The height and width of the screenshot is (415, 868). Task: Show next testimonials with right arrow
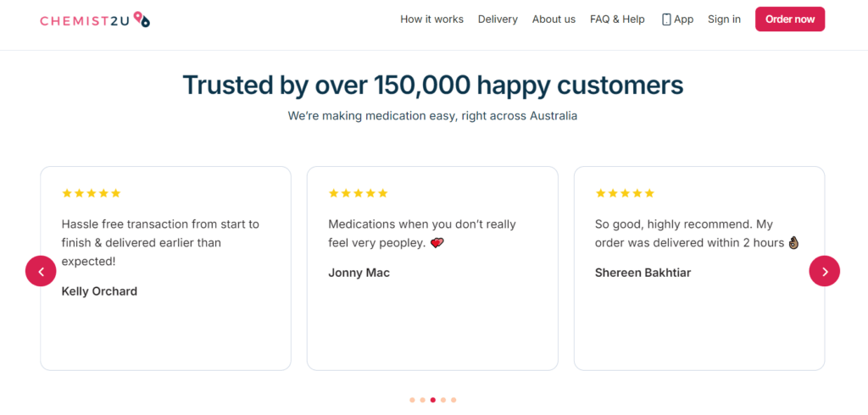coord(824,271)
